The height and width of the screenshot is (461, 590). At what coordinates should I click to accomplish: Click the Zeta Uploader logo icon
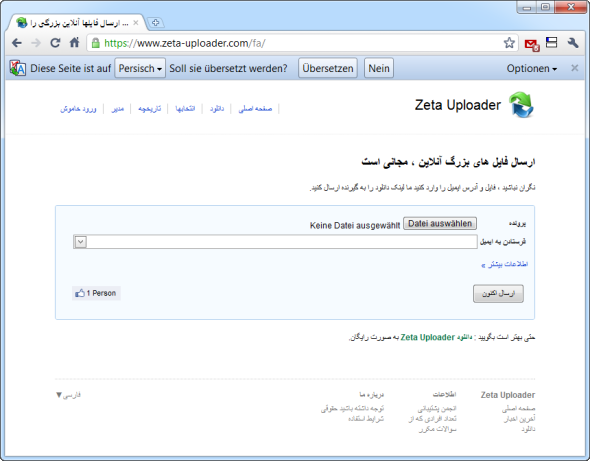coord(521,105)
